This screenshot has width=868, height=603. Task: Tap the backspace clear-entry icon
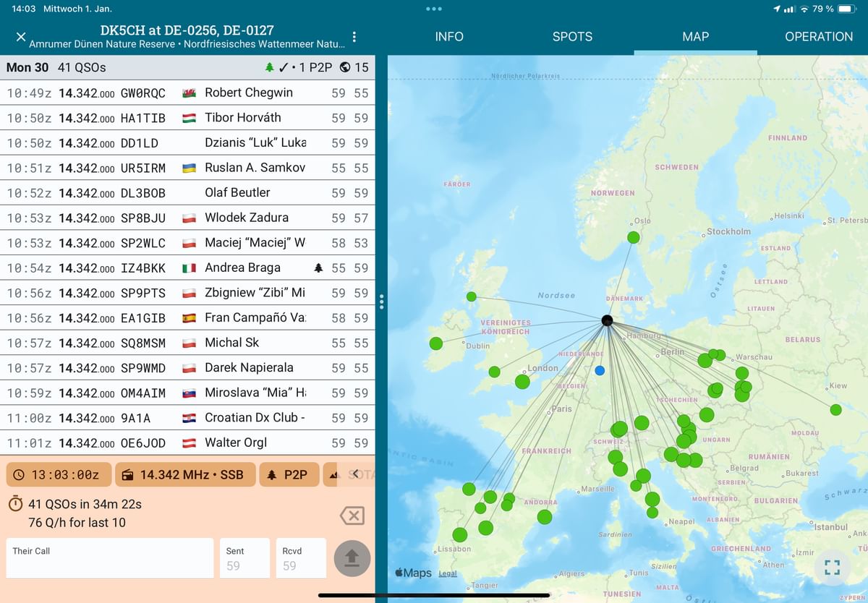coord(352,516)
